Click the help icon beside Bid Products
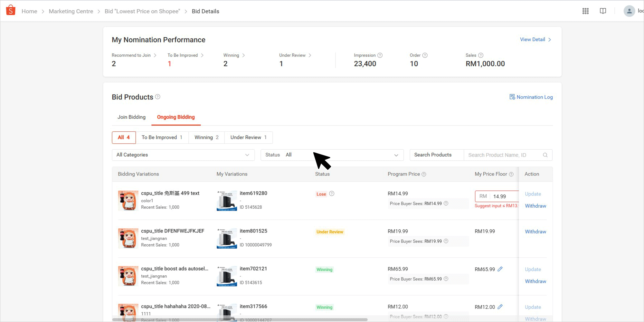The width and height of the screenshot is (644, 322). [157, 97]
